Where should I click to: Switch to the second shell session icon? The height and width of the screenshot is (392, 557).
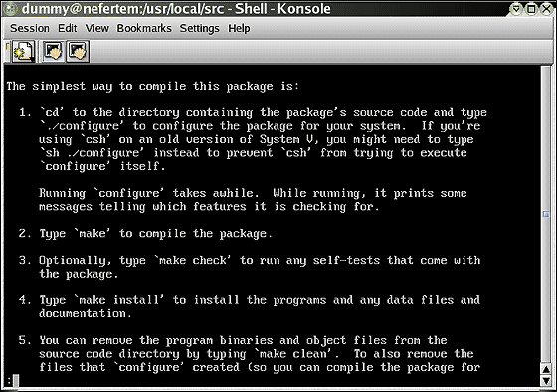coord(78,52)
